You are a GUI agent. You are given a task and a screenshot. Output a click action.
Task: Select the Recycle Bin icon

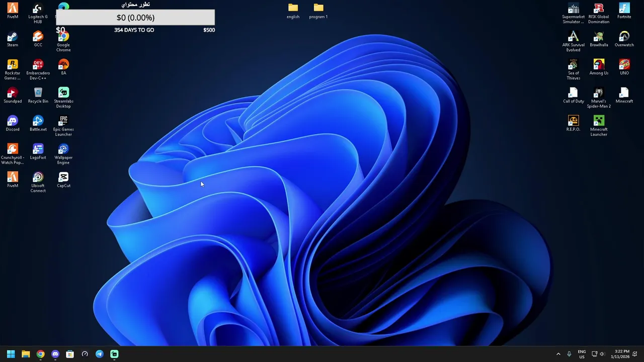point(38,96)
